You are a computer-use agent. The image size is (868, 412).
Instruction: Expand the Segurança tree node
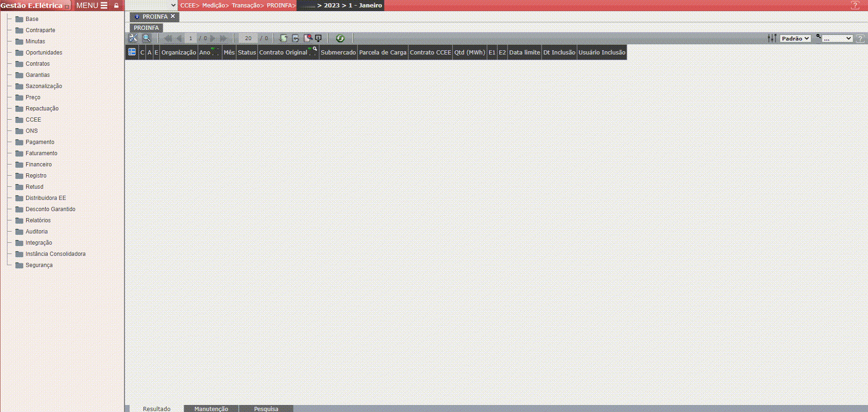click(39, 265)
